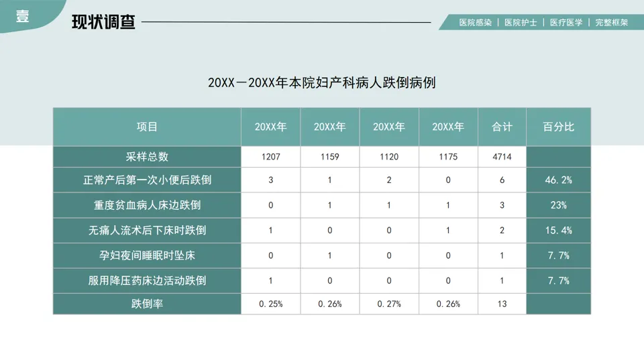The width and height of the screenshot is (644, 362).
Task: Select the 正常产后第一次小便后跌倒 row label
Action: click(147, 180)
